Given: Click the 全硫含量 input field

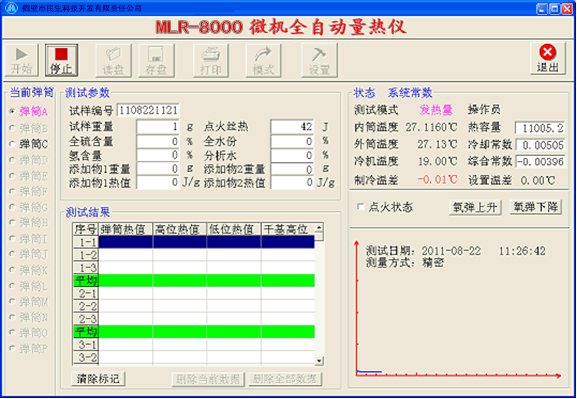Looking at the screenshot, I should [x=158, y=141].
